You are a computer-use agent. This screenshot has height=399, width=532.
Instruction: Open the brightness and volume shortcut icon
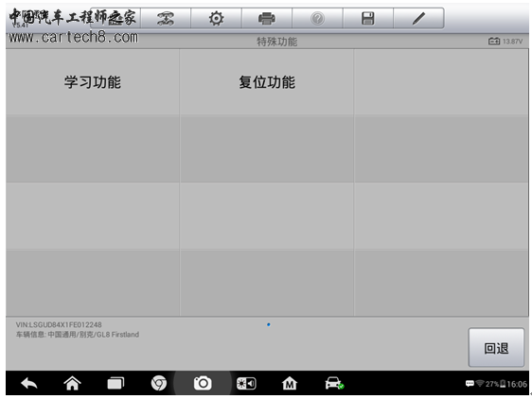(246, 384)
